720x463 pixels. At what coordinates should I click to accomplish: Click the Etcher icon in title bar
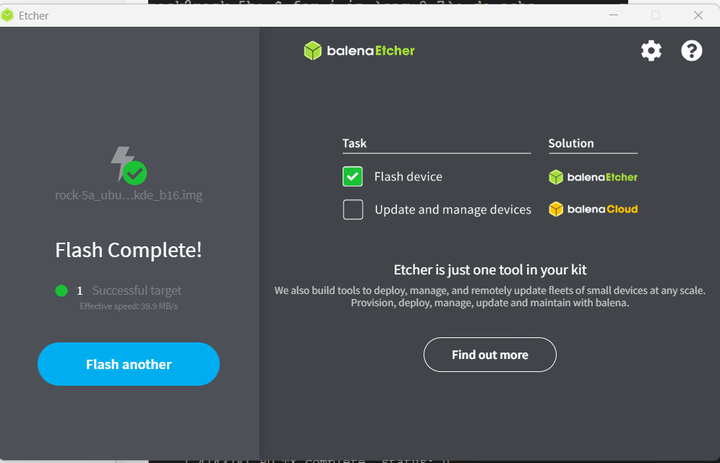click(7, 15)
